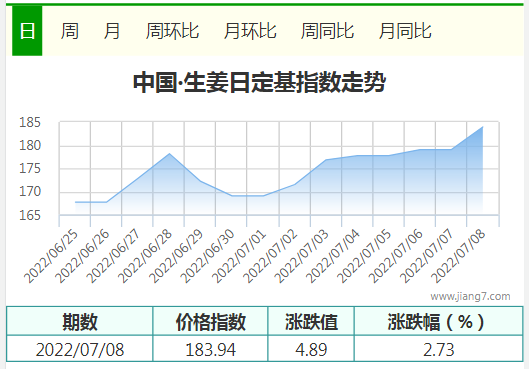
Task: Click the 期数 column header
Action: [x=80, y=321]
